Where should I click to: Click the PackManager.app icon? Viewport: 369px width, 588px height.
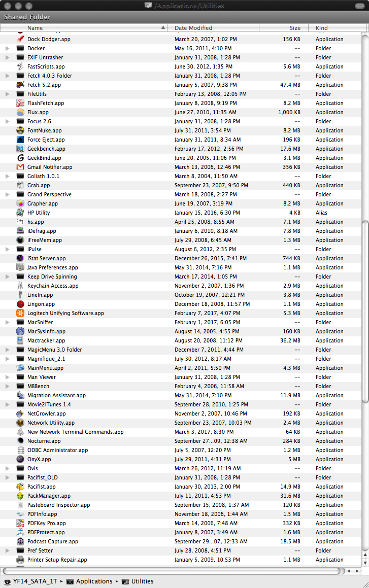21,496
